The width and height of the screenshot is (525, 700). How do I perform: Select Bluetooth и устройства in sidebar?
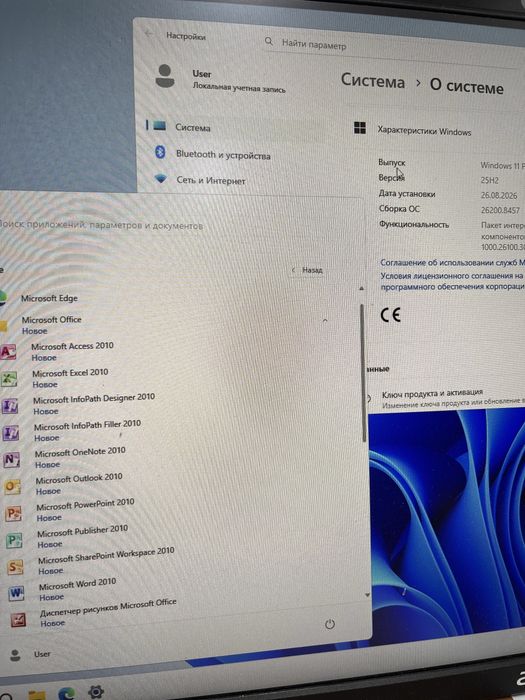coord(223,155)
